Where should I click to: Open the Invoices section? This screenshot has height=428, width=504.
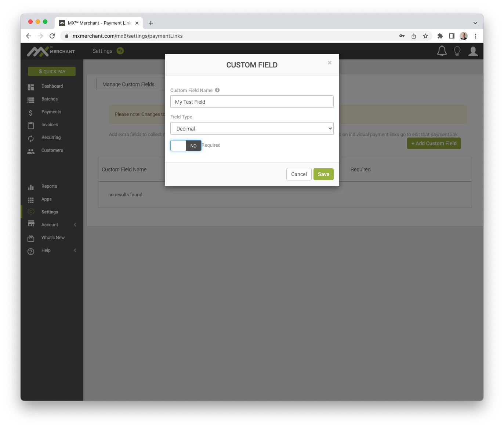(31, 125)
